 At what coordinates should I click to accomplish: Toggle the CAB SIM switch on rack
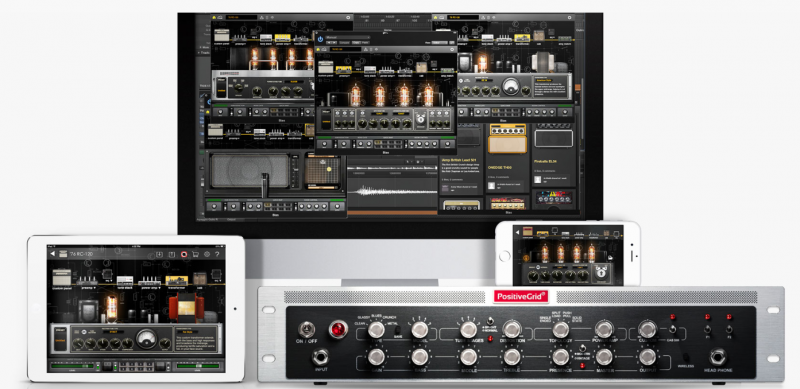[x=673, y=329]
